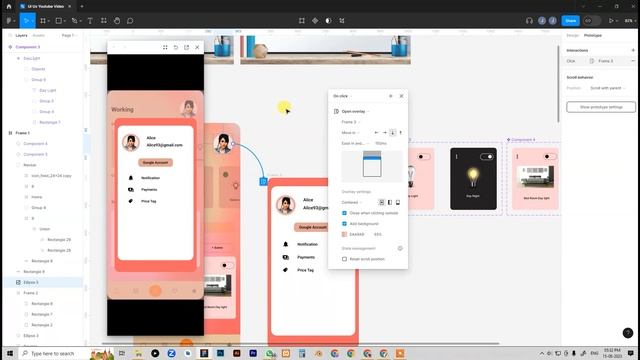Toggle Add background checkbox
This screenshot has width=640, height=360.
coord(344,224)
